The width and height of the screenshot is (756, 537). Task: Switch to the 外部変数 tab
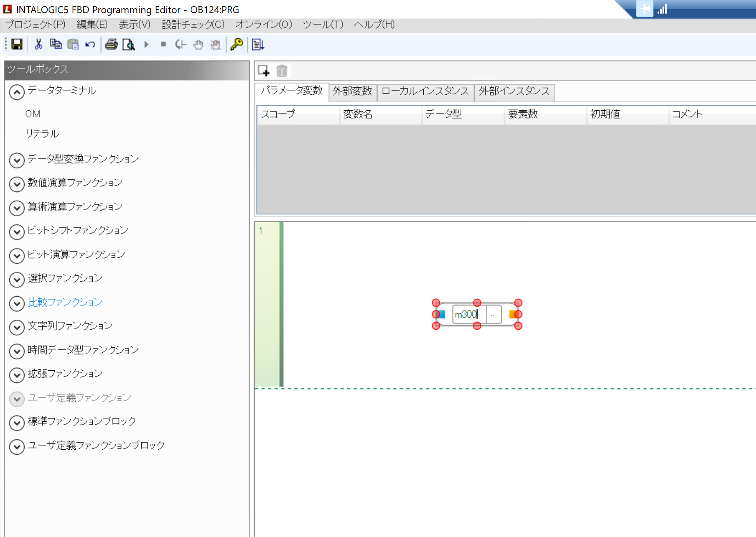pyautogui.click(x=352, y=91)
